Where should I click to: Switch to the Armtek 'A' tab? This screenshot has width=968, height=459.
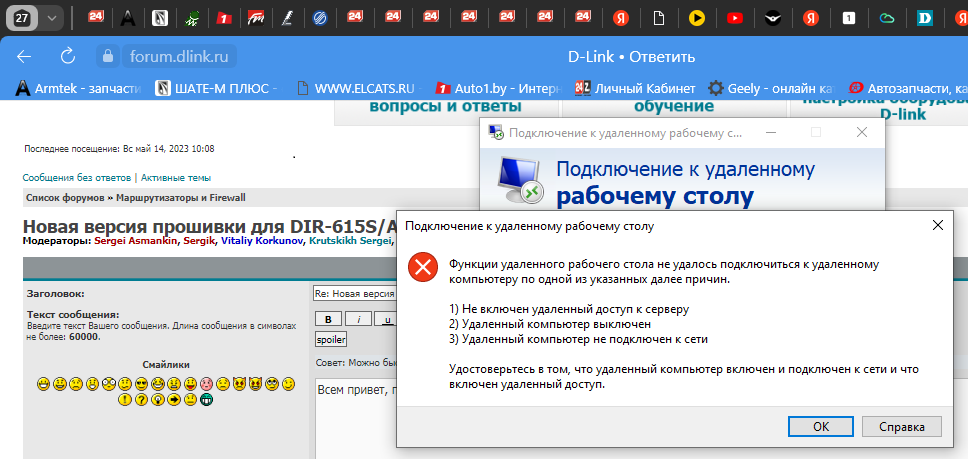coord(128,18)
